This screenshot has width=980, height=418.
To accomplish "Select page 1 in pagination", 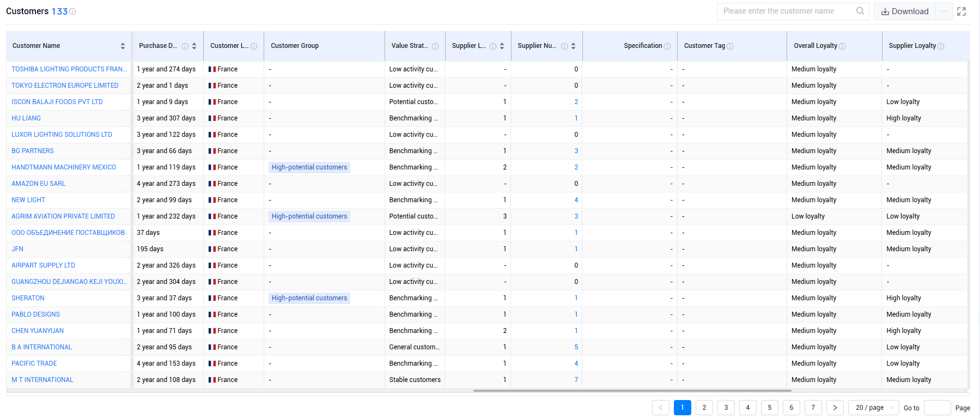I will click(x=683, y=408).
